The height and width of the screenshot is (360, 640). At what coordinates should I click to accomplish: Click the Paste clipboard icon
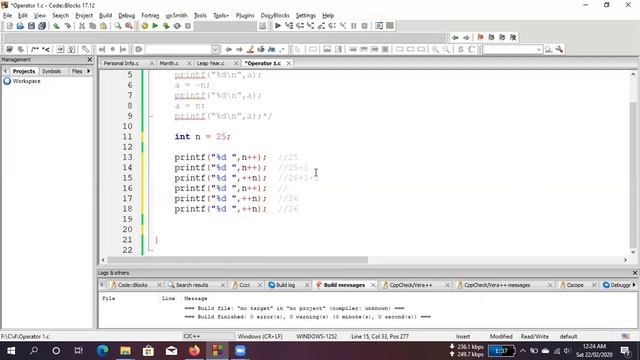103,26
